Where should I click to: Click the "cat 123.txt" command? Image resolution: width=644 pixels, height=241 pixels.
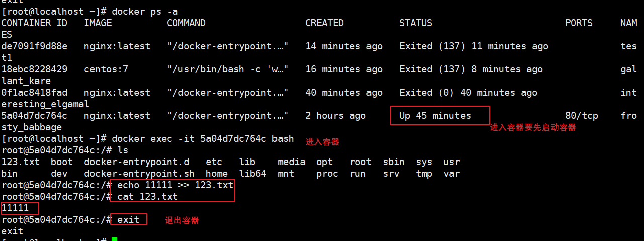point(147,196)
